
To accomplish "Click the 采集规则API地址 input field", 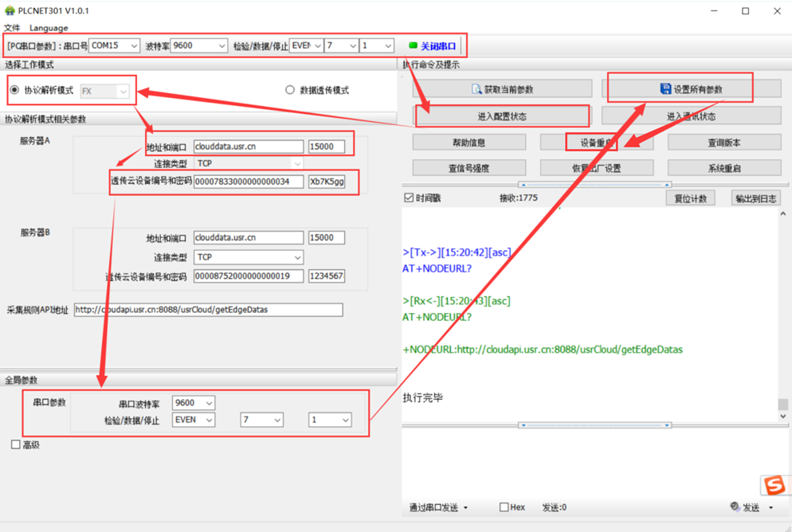I will point(208,310).
